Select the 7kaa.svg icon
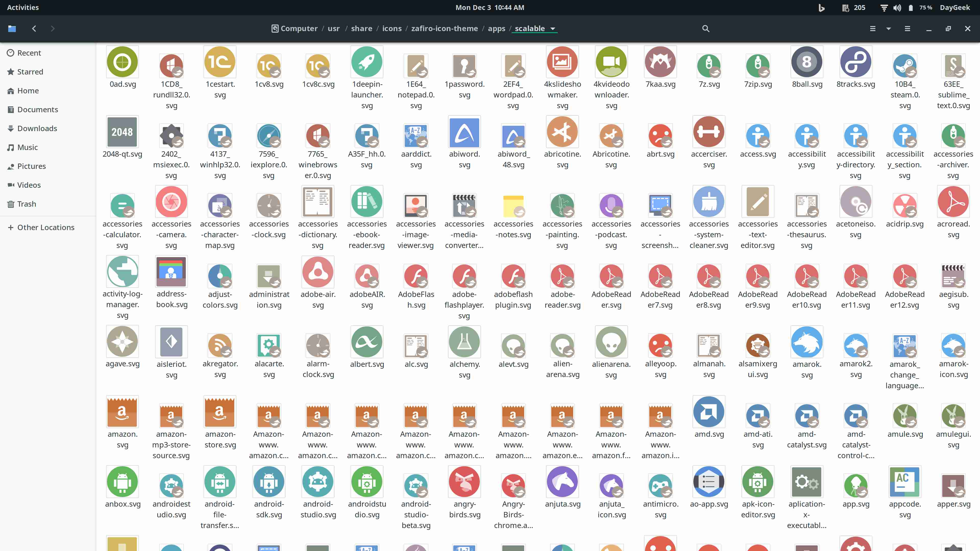 (x=660, y=62)
